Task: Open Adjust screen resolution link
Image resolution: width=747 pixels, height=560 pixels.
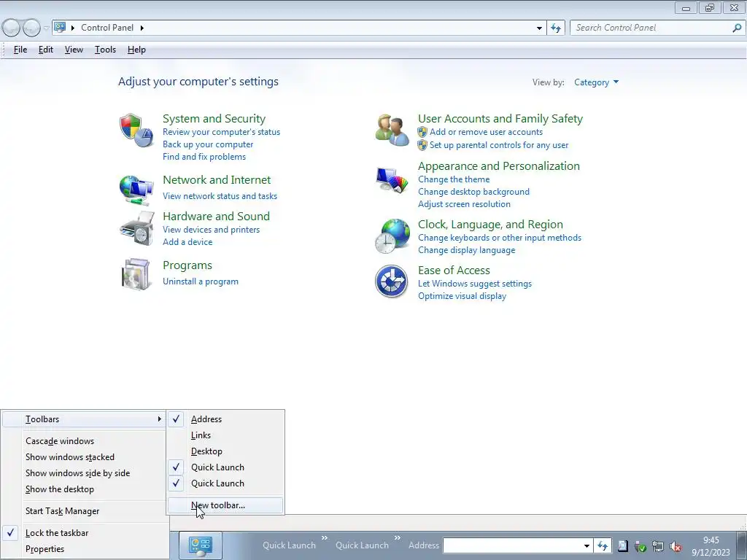Action: click(x=464, y=204)
